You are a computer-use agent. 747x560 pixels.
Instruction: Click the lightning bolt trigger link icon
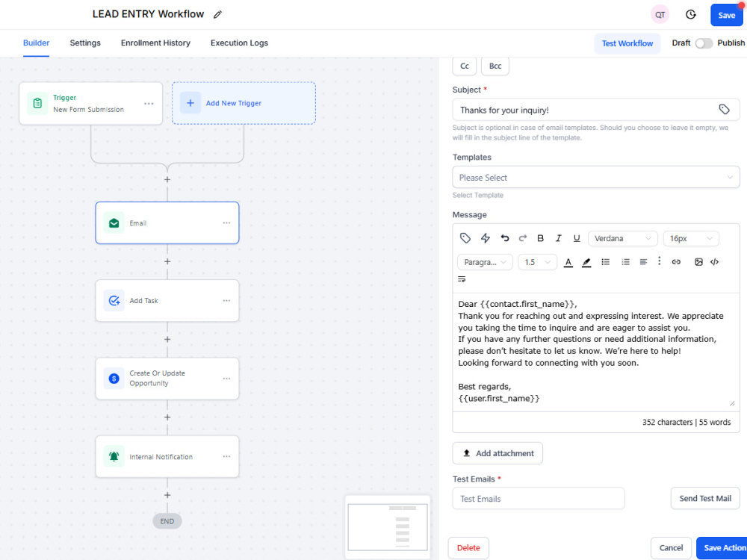(485, 238)
